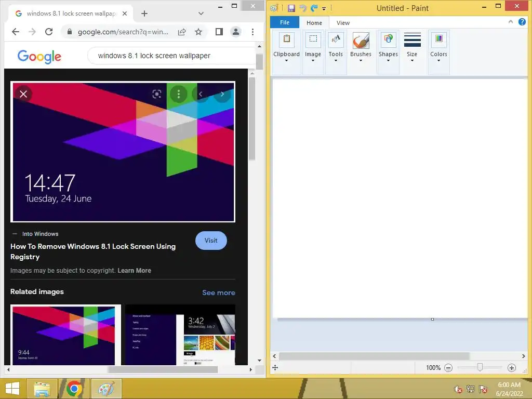The image size is (532, 399).
Task: Click the Undo arrow in Paint's title bar
Action: coord(303,8)
